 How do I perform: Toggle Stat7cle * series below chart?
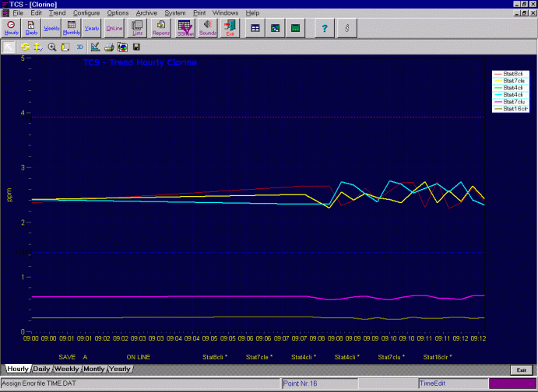pyautogui.click(x=259, y=357)
